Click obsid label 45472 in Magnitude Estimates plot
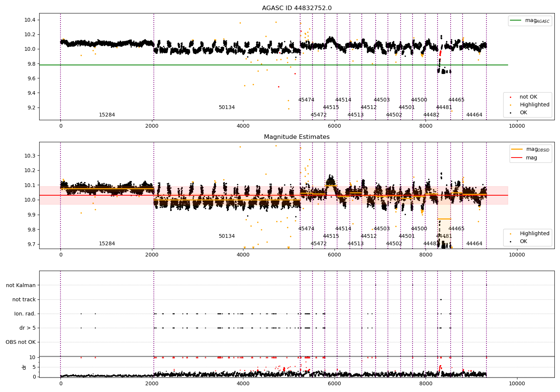 pyautogui.click(x=318, y=244)
